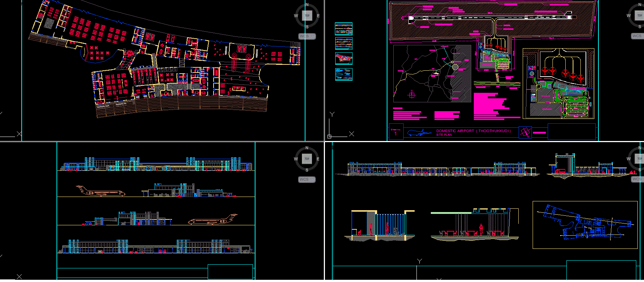This screenshot has height=282, width=644.
Task: Select the red bus in the section drawing
Action: pos(560,171)
